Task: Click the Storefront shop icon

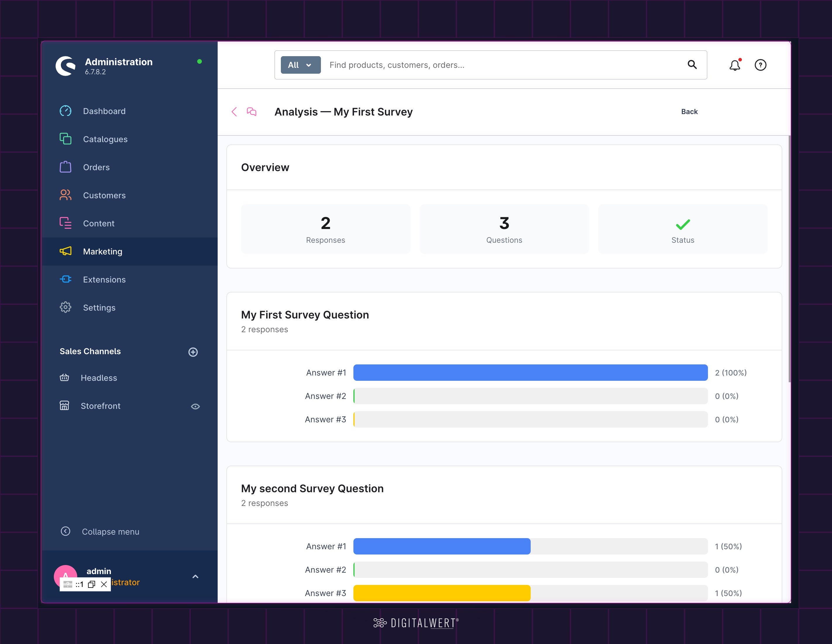Action: coord(64,406)
